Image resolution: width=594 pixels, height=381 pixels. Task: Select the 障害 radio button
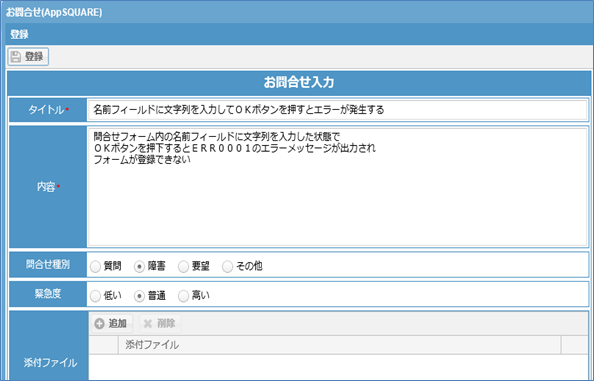[x=139, y=267]
